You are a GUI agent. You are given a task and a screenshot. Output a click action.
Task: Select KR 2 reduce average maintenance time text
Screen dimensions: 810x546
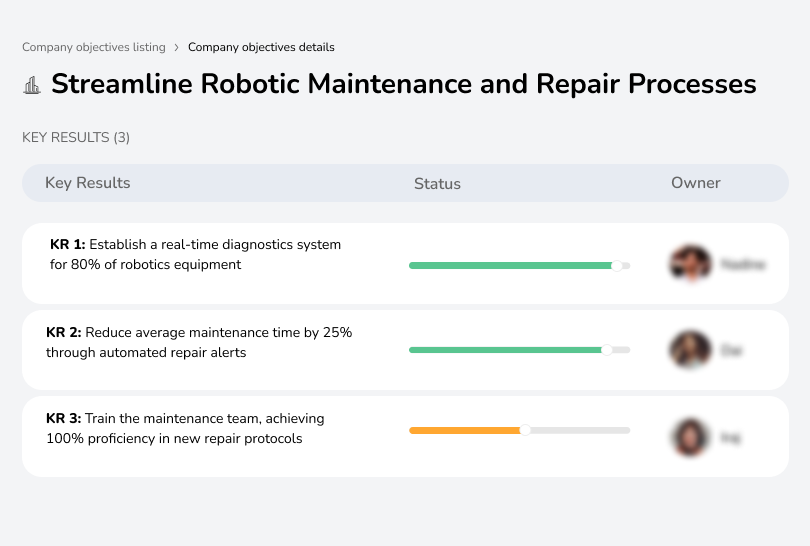tap(199, 342)
